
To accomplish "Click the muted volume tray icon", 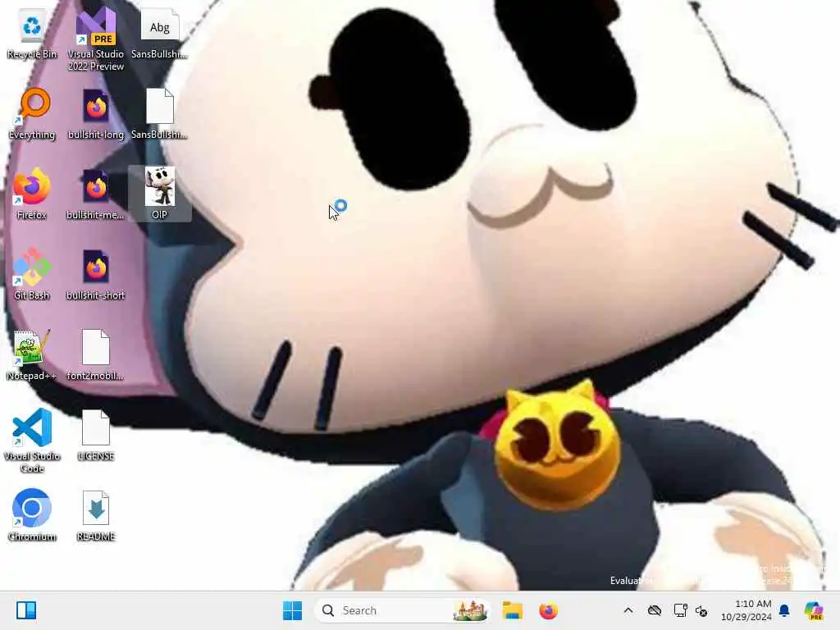I will click(x=701, y=610).
